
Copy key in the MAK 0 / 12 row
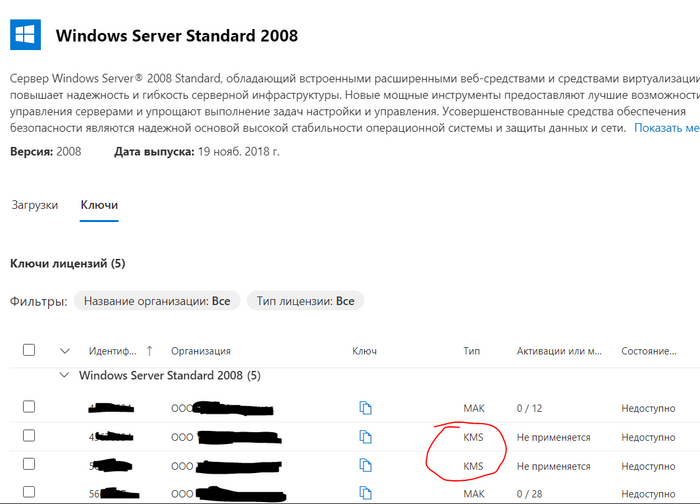coord(365,408)
